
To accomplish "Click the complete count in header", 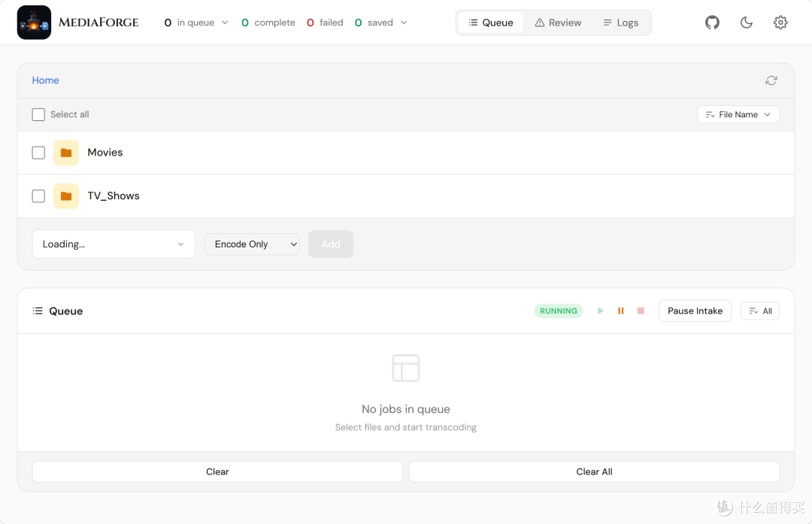I will click(x=268, y=23).
